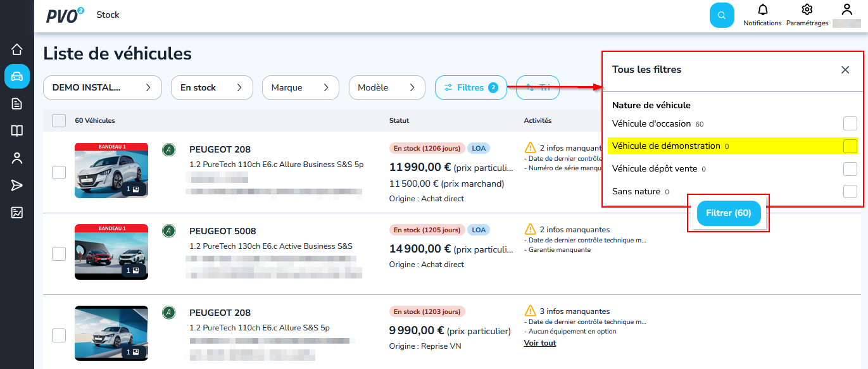This screenshot has height=369, width=868.
Task: Click PEUGEOT 5008 title
Action: [223, 231]
